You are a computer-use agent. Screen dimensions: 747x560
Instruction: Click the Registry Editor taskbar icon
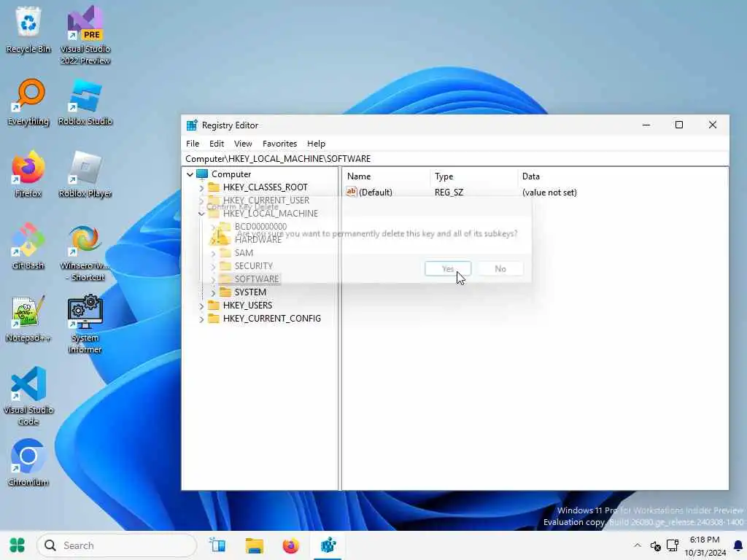(328, 545)
